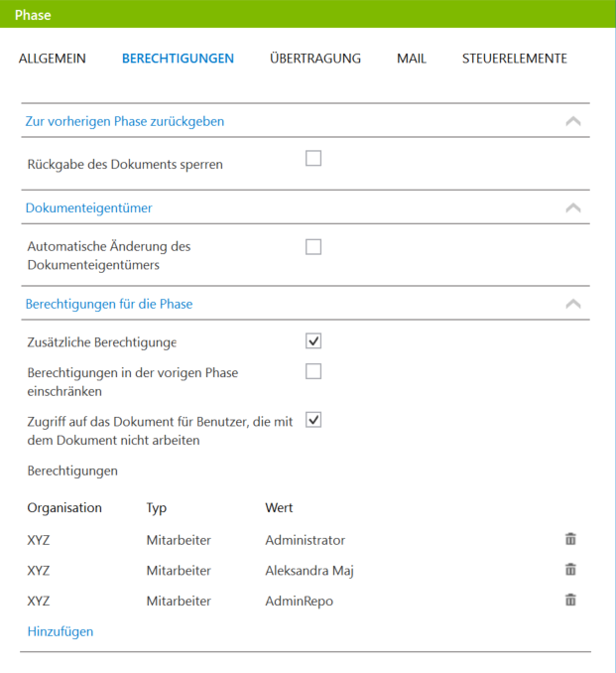Go to the MAIL tab
This screenshot has height=673, width=616.
pyautogui.click(x=412, y=59)
